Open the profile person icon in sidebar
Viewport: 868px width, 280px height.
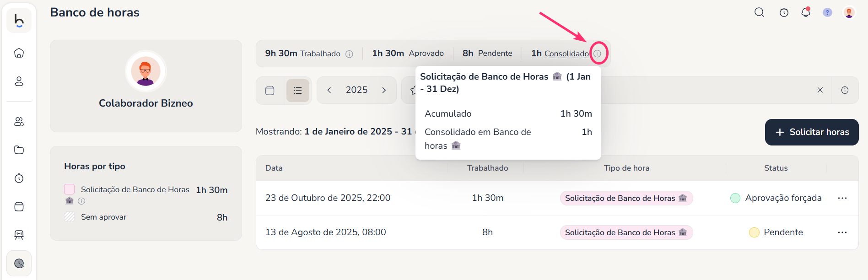(x=19, y=81)
